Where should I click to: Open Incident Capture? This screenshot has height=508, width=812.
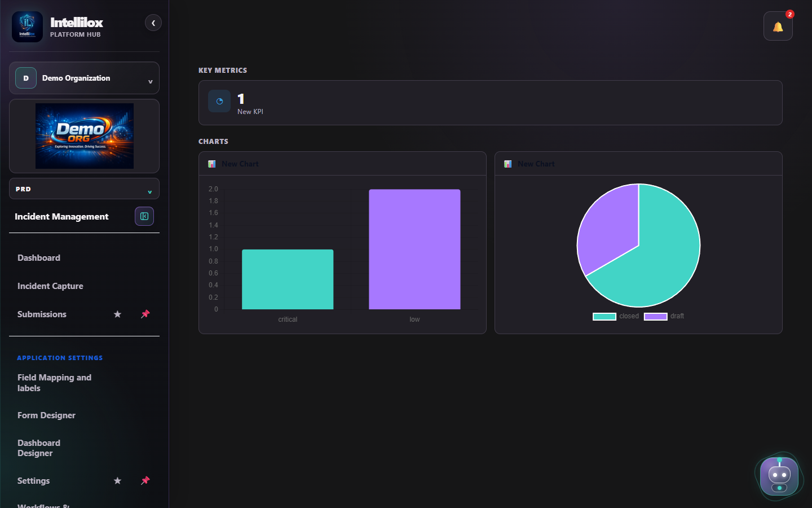click(50, 286)
